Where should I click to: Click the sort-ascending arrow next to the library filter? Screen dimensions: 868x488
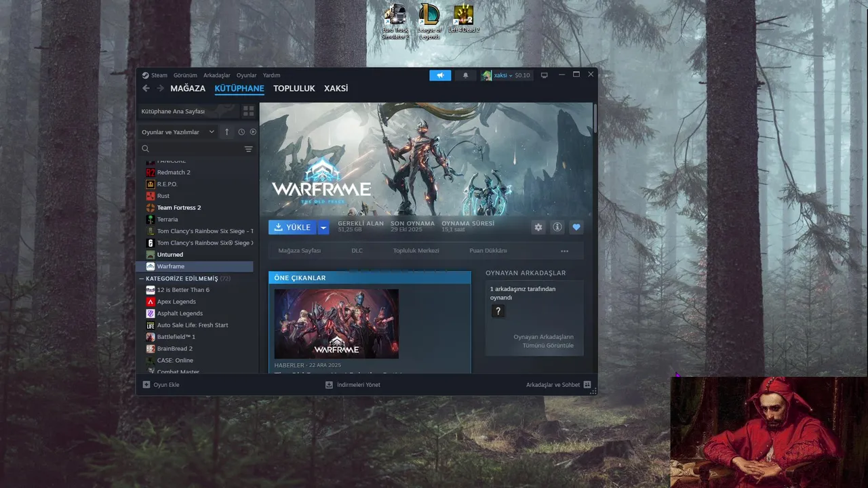click(227, 132)
